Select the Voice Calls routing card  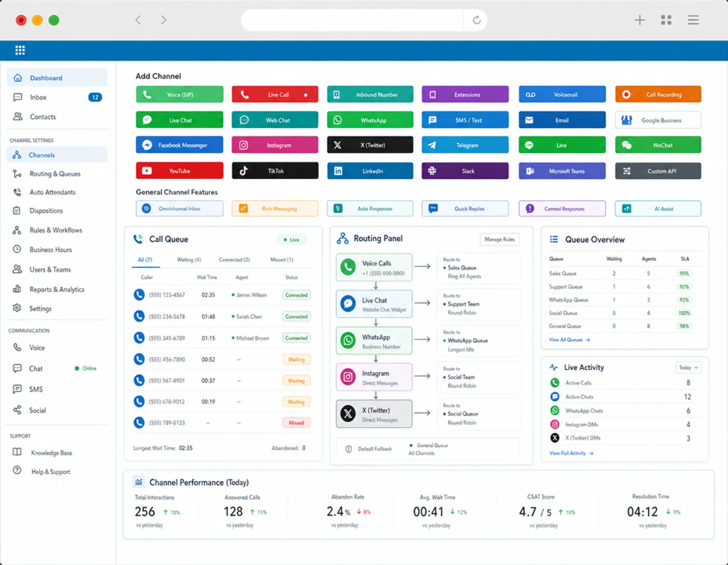tap(374, 267)
